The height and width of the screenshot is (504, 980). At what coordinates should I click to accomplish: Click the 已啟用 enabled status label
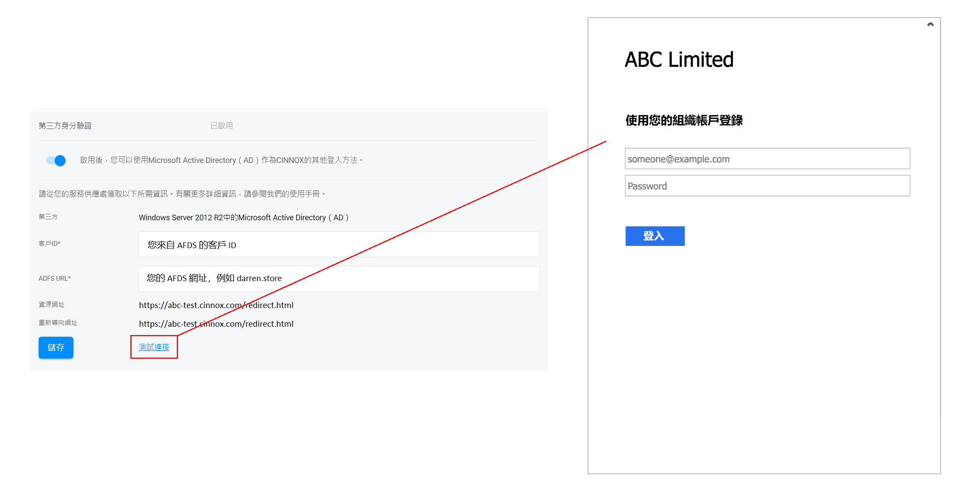click(222, 126)
